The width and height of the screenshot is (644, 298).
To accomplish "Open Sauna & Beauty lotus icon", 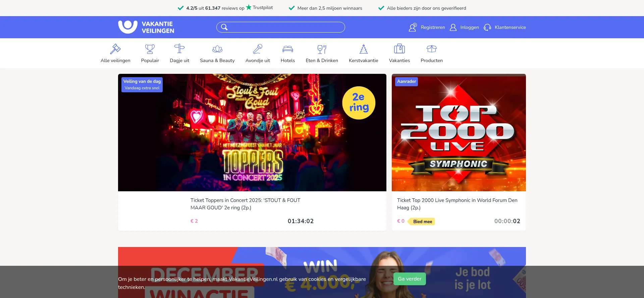I will 217,49.
